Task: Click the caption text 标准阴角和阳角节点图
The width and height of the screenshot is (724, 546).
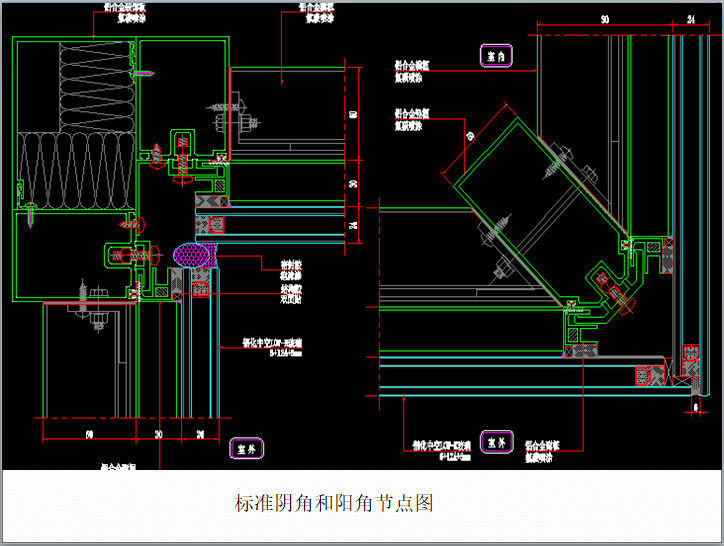Action: (x=333, y=502)
